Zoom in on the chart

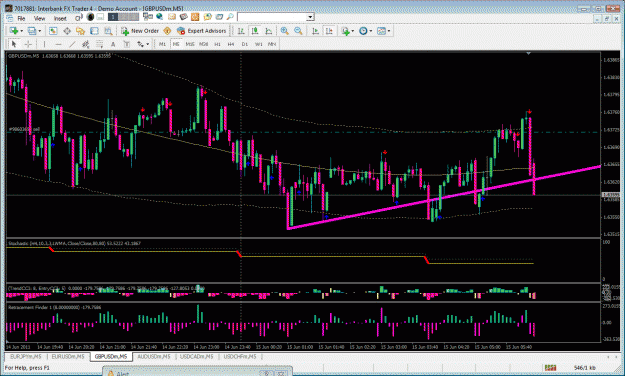(285, 31)
